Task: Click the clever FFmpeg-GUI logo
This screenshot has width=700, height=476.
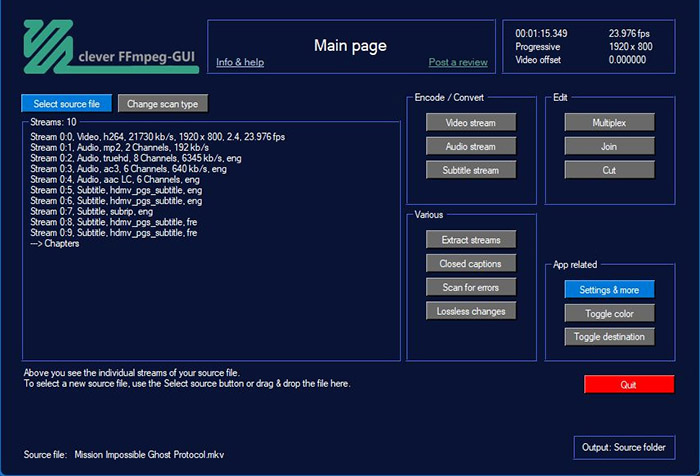Action: pyautogui.click(x=111, y=46)
